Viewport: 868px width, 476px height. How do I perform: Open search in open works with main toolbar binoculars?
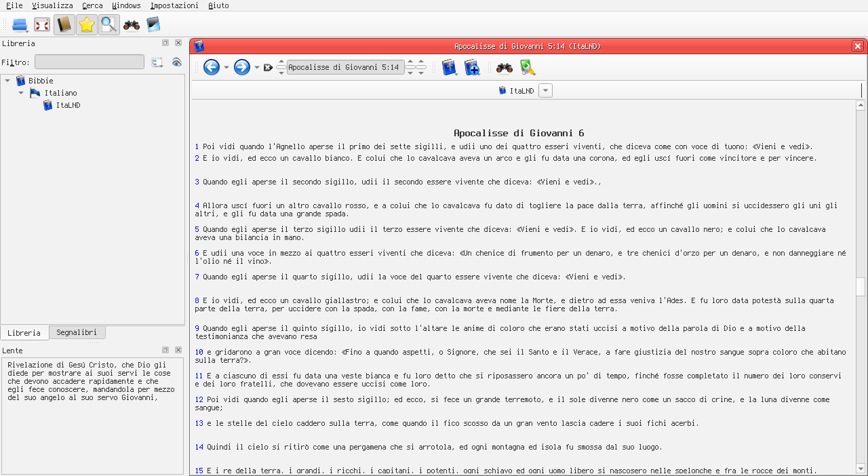tap(132, 25)
